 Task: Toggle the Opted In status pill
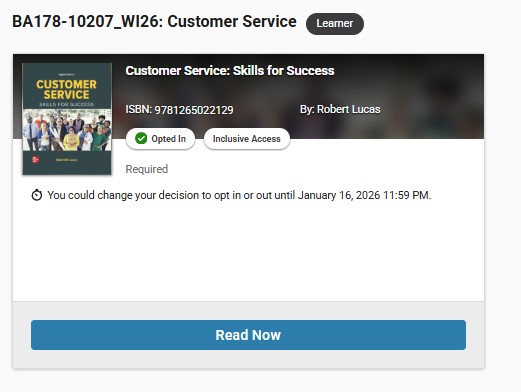point(160,139)
